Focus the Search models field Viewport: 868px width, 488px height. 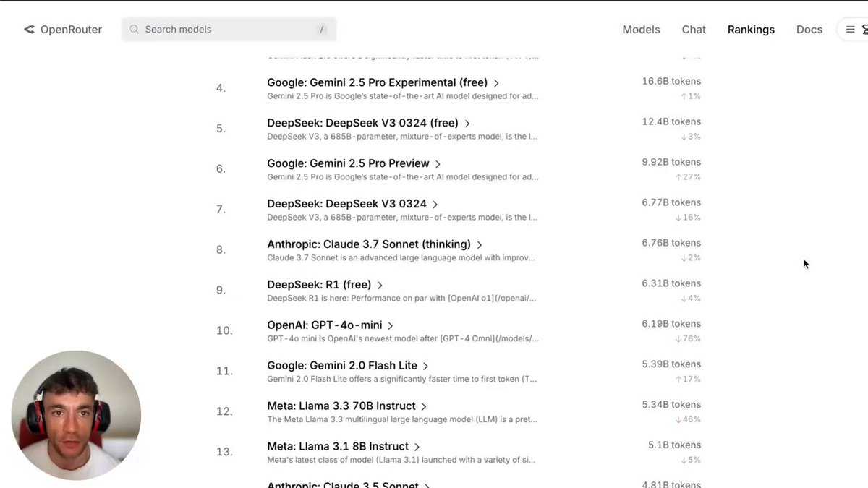pos(229,30)
